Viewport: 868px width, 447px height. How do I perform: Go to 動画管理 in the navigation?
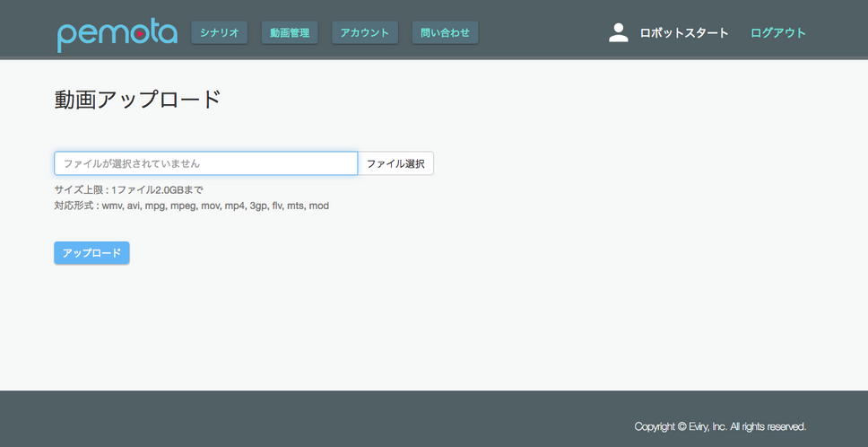point(291,33)
